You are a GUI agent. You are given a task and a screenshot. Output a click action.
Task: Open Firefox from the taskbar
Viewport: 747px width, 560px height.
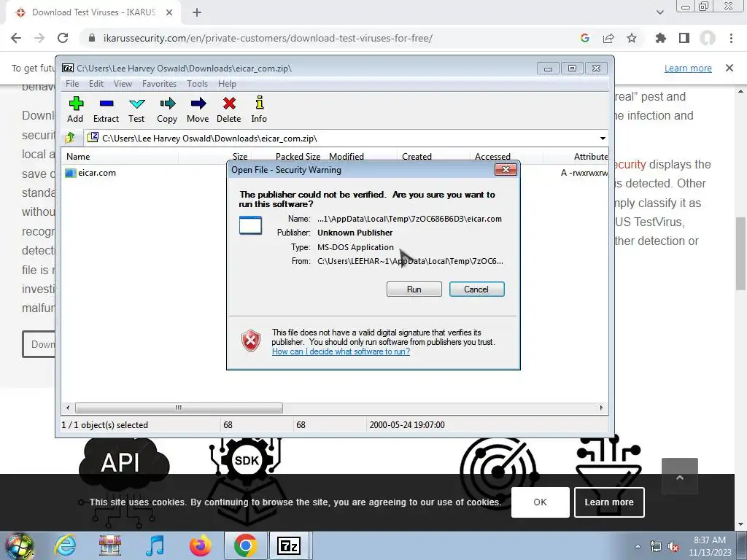(x=200, y=545)
